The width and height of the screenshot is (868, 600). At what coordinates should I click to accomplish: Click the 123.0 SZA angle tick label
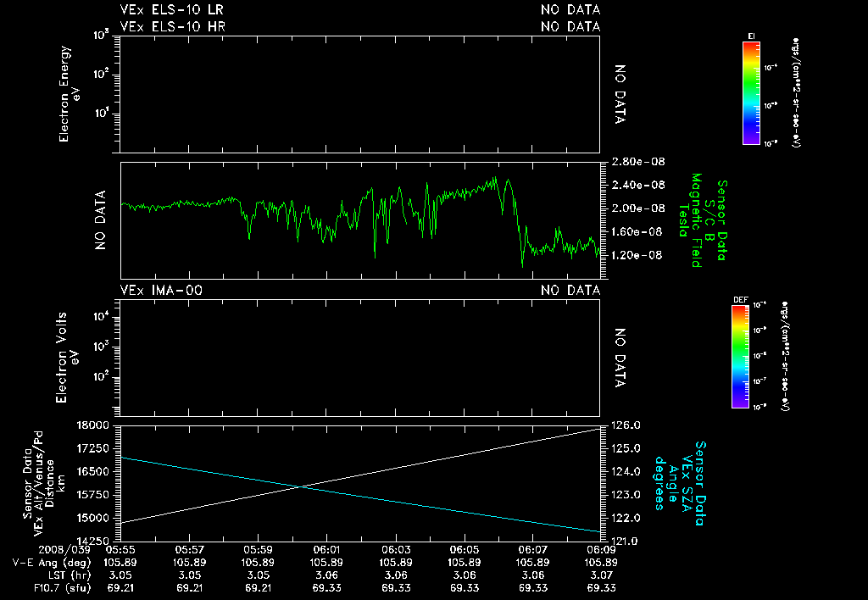[x=626, y=495]
